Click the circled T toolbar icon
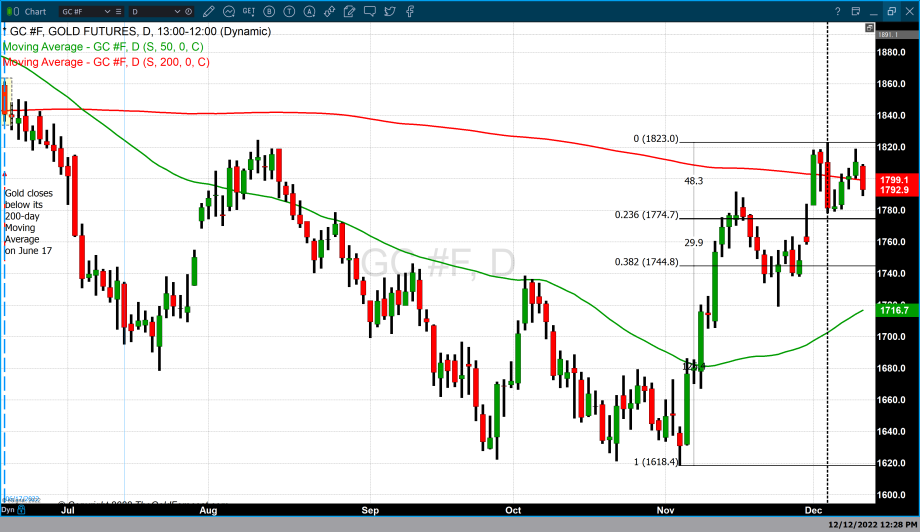The image size is (920, 532). pos(289,11)
